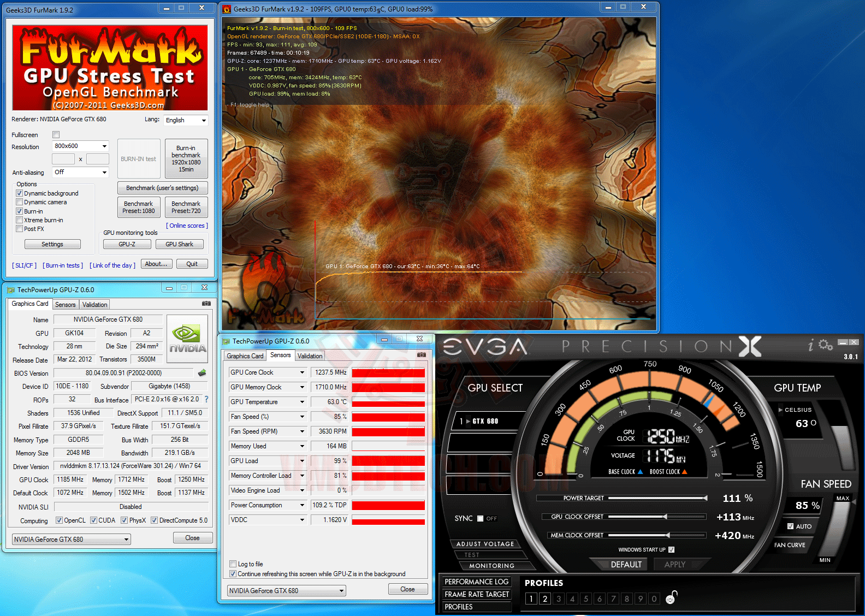Screen dimensions: 865x616
Task: Open card selector dropdown in GPU-Z graphics card window
Action: [72, 540]
